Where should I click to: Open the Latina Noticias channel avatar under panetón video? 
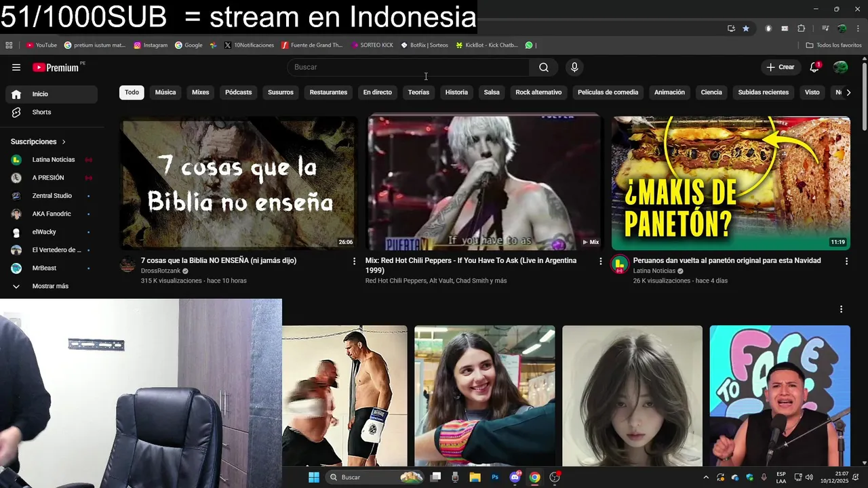click(620, 264)
